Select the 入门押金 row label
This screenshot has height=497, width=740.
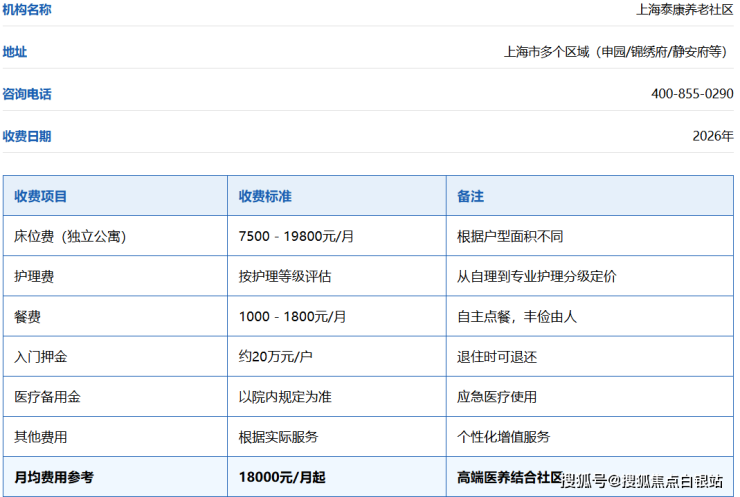(x=41, y=356)
